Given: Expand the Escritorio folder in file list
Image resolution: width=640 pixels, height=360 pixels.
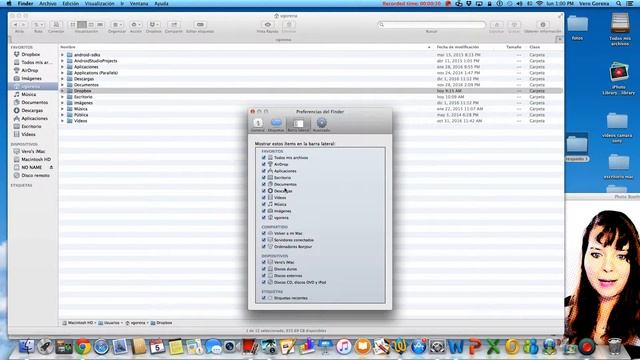Looking at the screenshot, I should pos(62,97).
